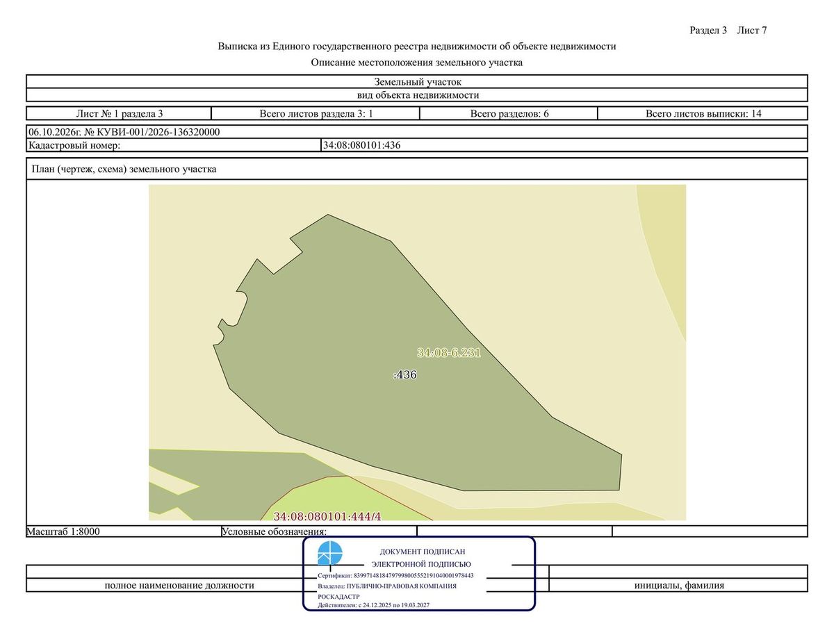
Task: Click the "Раздел 3" header text
Action: point(708,31)
